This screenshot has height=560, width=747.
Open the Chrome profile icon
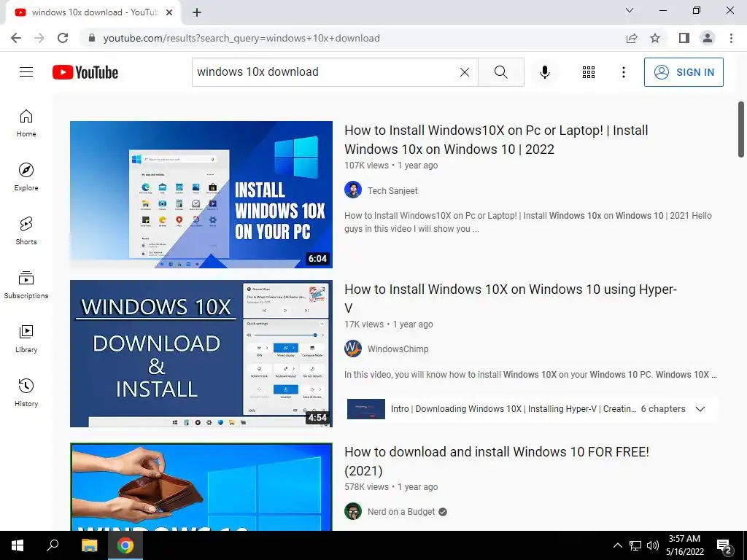click(708, 38)
